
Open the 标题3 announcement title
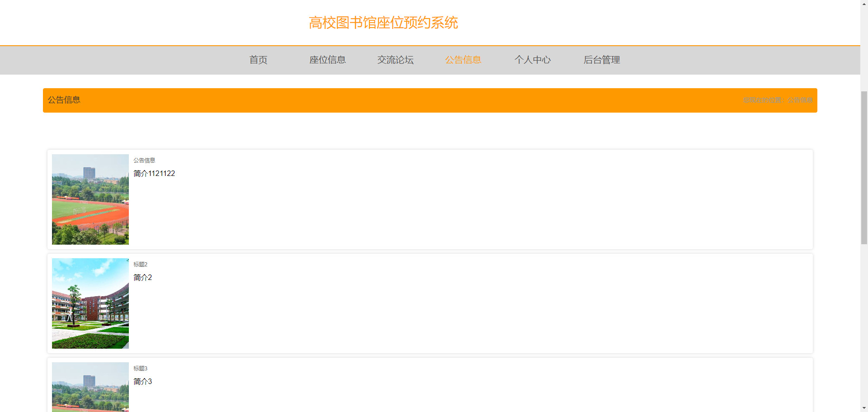(140, 369)
